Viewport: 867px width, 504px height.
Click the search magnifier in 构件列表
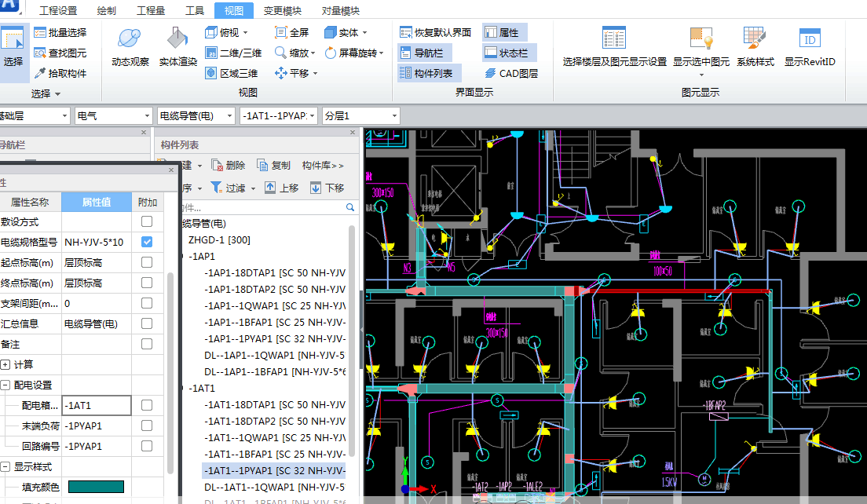350,207
